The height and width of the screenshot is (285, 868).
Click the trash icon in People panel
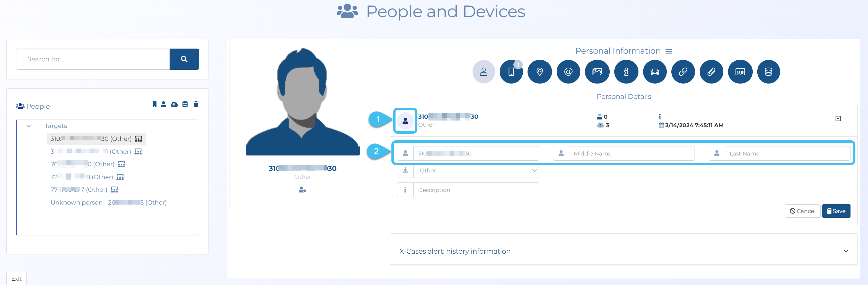(196, 104)
